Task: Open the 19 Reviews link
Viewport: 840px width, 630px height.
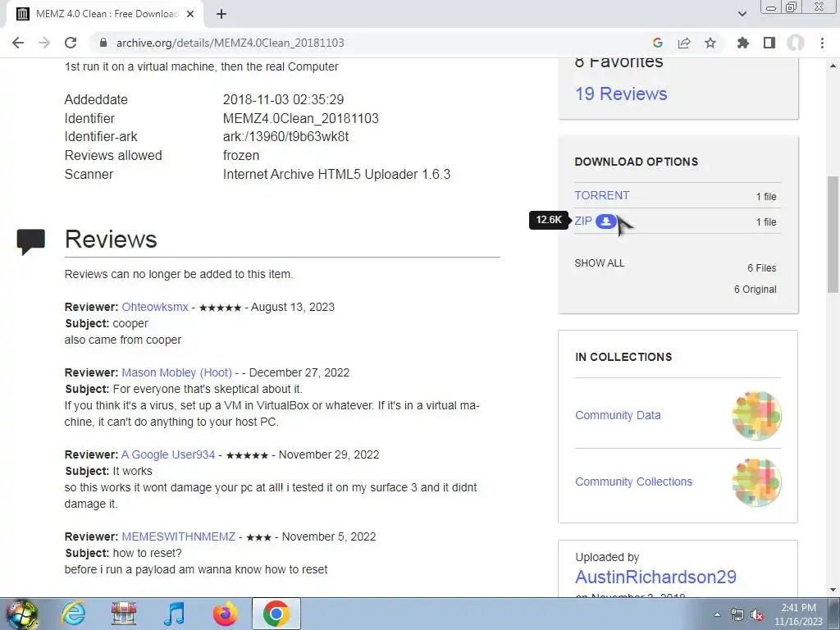Action: 621,94
